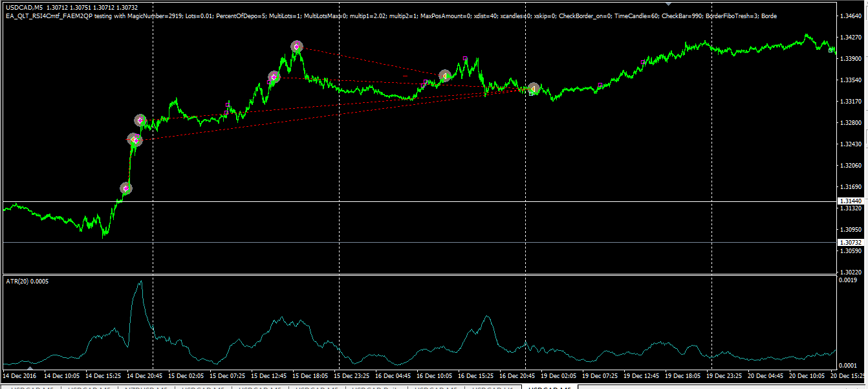Select the trade marker at the price peak
Image resolution: width=868 pixels, height=389 pixels.
(296, 46)
